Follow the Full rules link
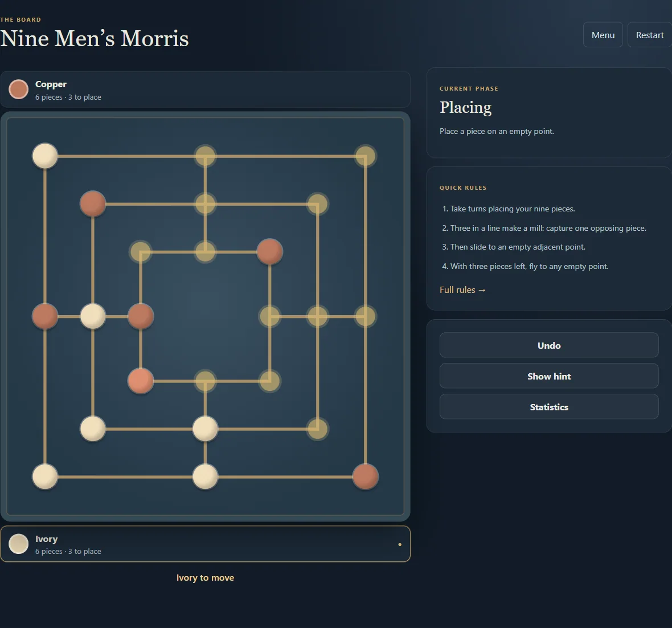Image resolution: width=672 pixels, height=628 pixels. 462,290
